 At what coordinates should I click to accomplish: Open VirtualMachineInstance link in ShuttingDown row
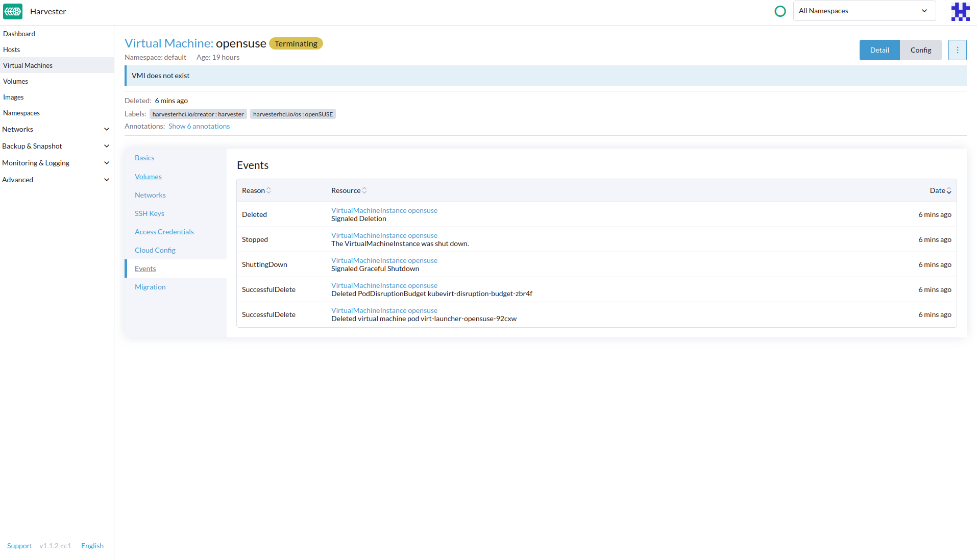(384, 260)
